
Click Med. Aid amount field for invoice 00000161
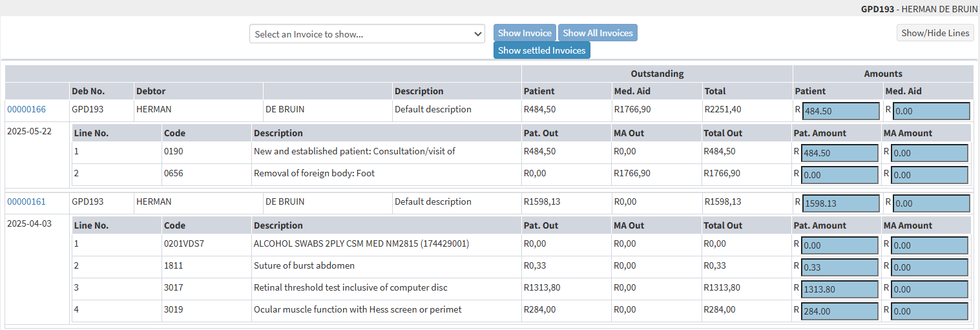tap(931, 203)
